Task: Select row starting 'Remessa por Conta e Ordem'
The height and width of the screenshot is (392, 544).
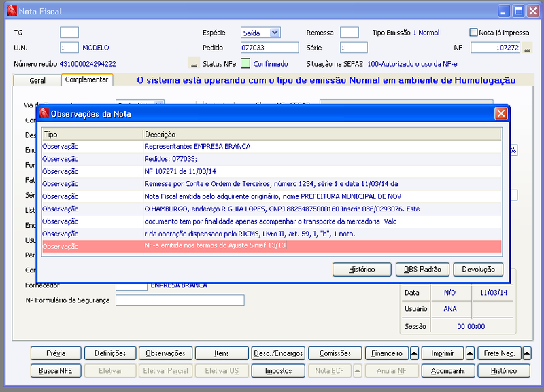Action: tap(271, 183)
